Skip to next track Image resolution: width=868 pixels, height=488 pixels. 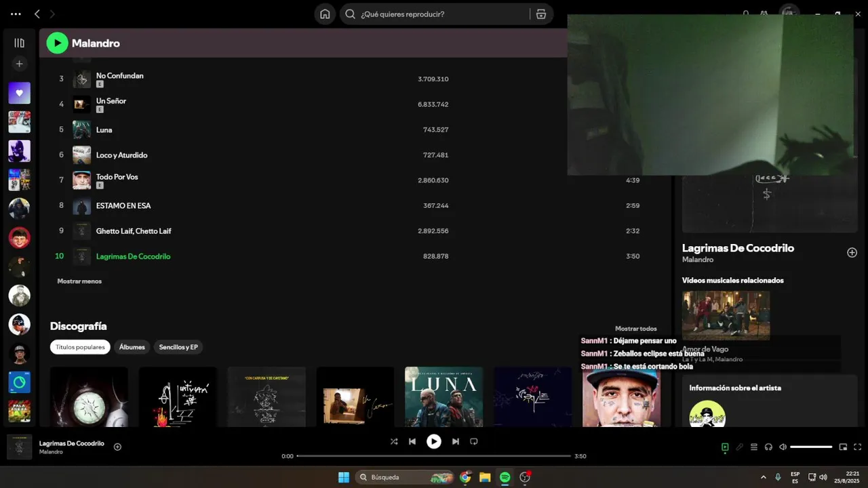[456, 441]
